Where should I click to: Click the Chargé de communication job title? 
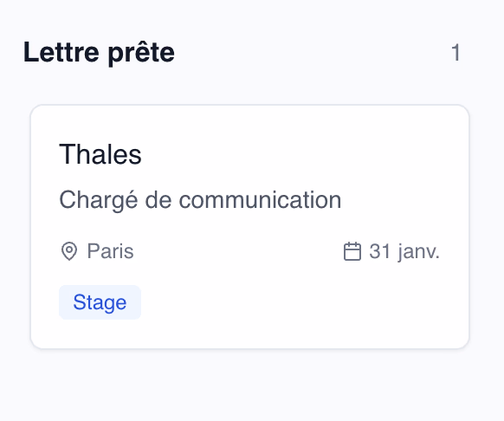click(200, 200)
